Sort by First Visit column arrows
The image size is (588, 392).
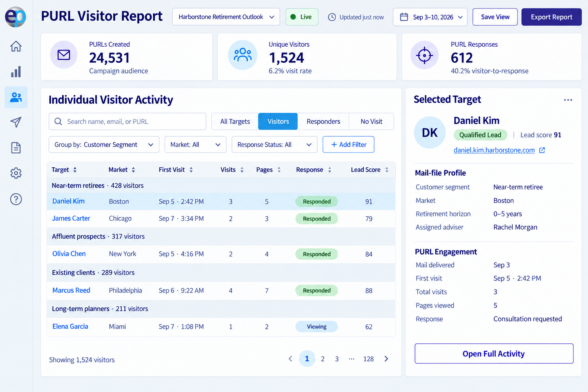[191, 170]
